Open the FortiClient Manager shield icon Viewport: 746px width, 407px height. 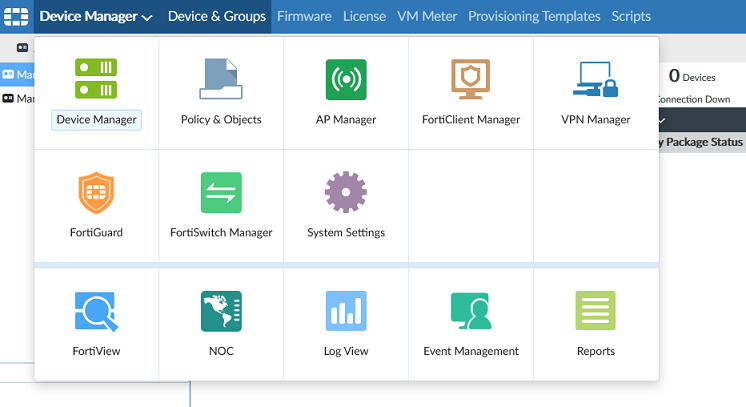(471, 80)
